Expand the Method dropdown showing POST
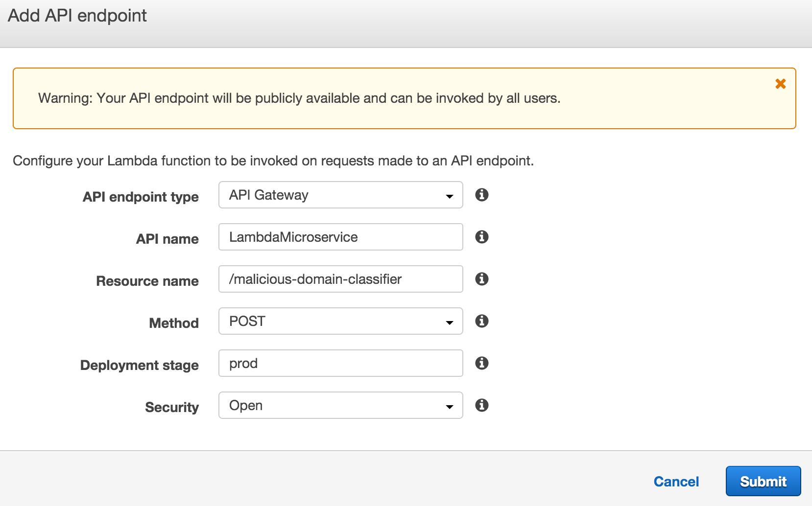 [x=340, y=321]
